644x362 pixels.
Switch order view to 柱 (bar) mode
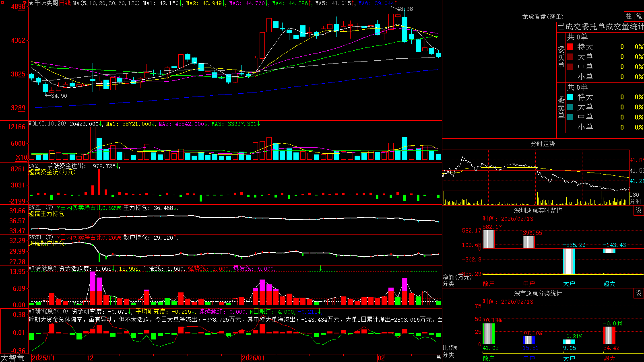pos(629,16)
